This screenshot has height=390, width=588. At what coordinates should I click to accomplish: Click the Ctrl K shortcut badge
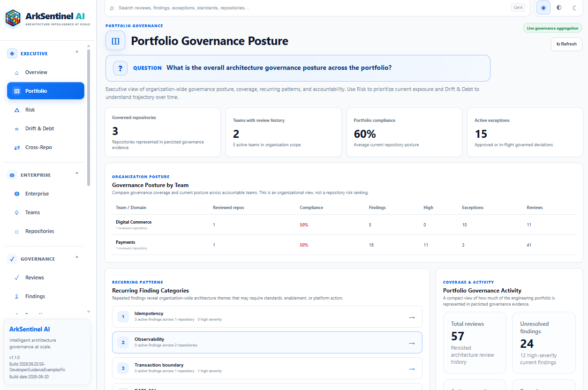pyautogui.click(x=518, y=7)
